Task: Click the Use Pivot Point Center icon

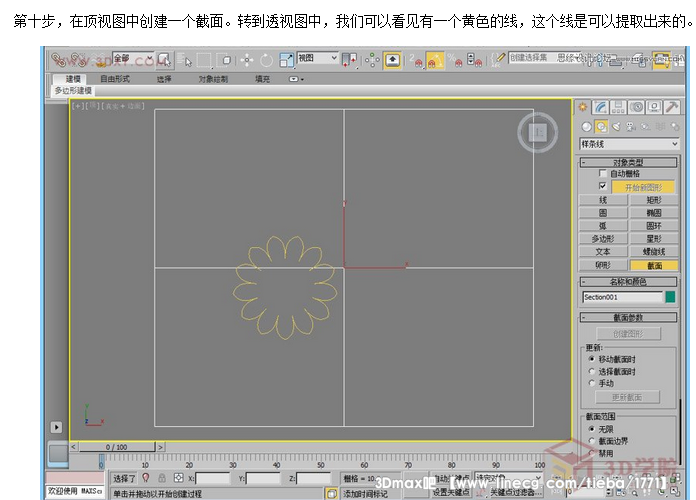Action: 349,60
